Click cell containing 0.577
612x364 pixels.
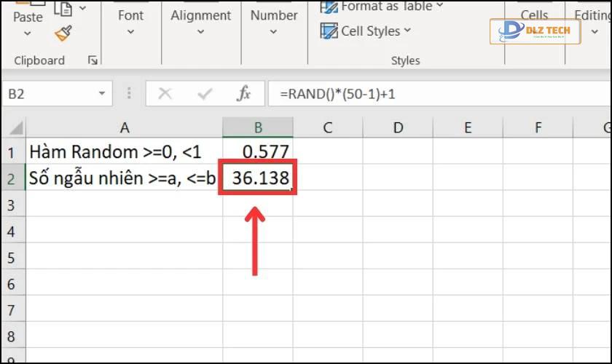[x=258, y=151]
